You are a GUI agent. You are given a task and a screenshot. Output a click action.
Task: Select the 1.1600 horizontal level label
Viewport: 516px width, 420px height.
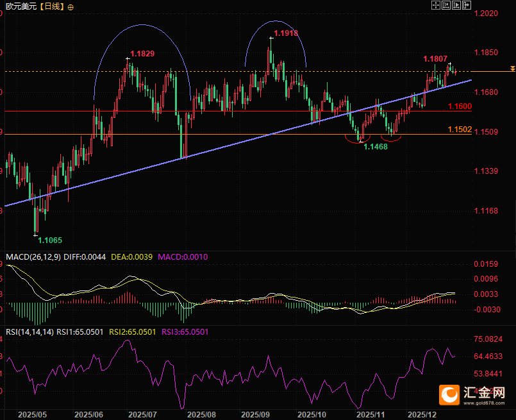(460, 106)
